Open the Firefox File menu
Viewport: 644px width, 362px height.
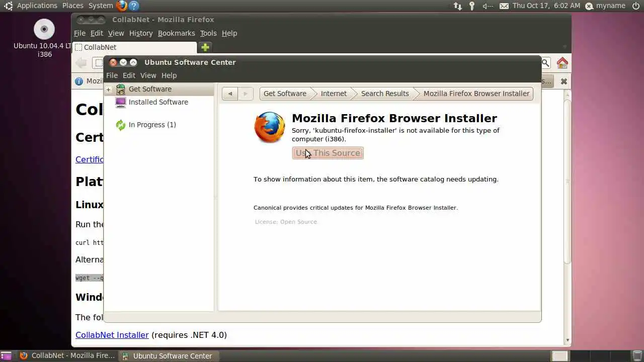pos(79,33)
